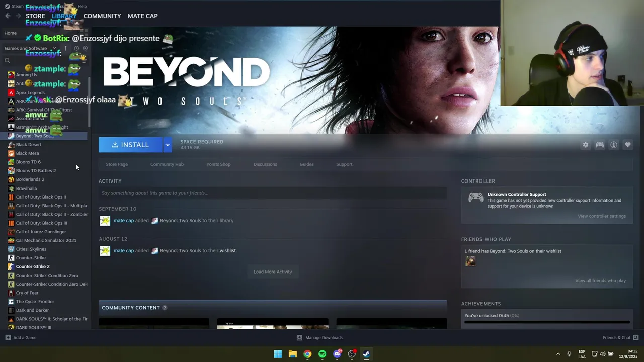Open Discord from taskbar
The width and height of the screenshot is (644, 362).
(x=337, y=354)
